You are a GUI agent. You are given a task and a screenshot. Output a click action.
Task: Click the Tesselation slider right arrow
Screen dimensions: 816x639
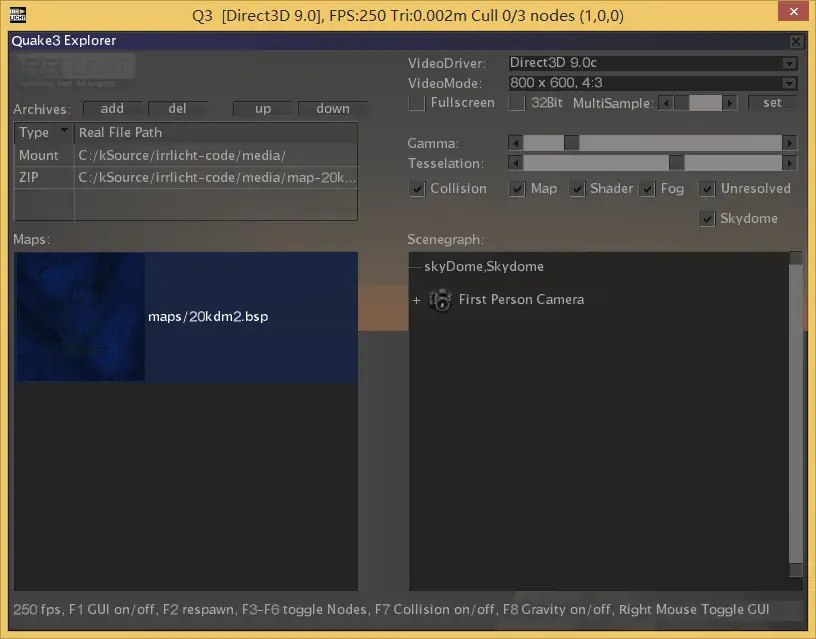[x=790, y=163]
